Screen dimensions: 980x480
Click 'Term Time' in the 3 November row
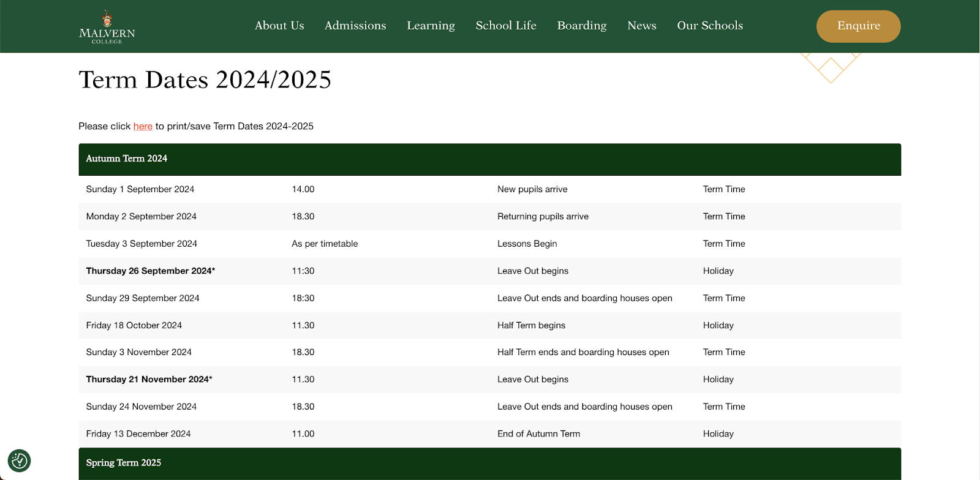(724, 352)
